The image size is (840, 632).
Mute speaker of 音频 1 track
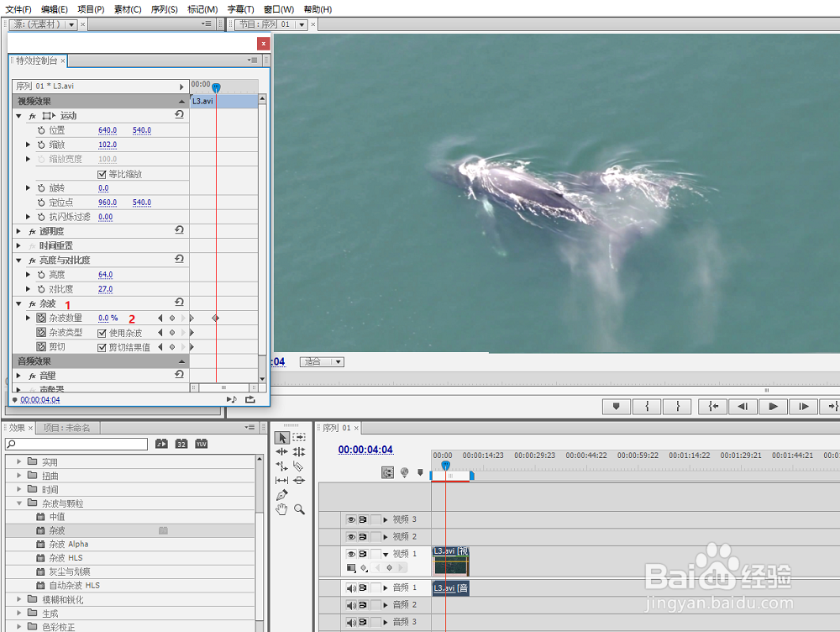pos(351,588)
